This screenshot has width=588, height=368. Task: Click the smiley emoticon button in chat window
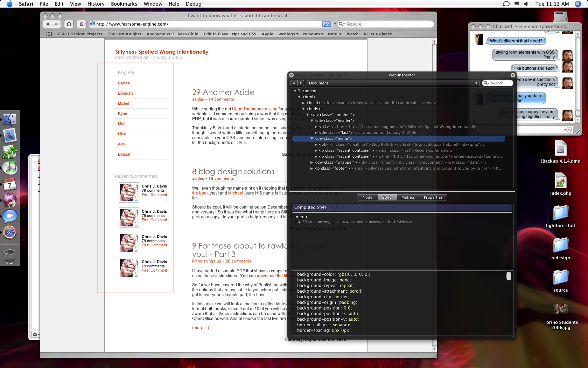click(x=569, y=130)
